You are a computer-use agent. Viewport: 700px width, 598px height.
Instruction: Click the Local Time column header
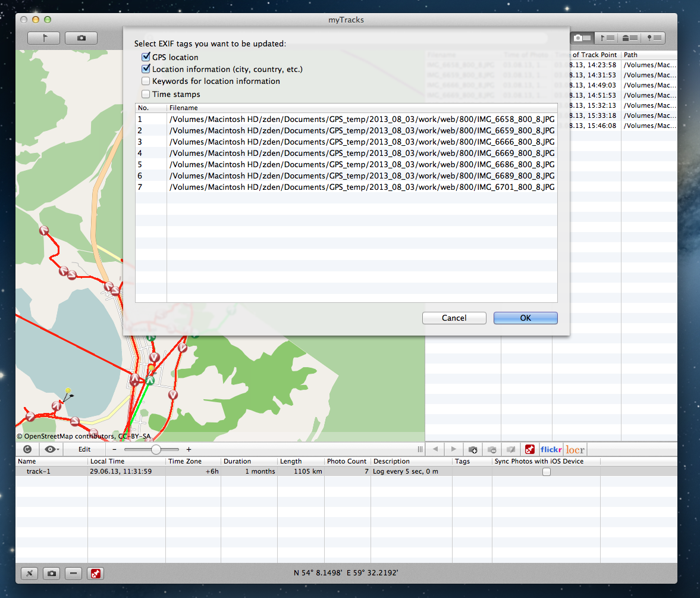pos(126,461)
